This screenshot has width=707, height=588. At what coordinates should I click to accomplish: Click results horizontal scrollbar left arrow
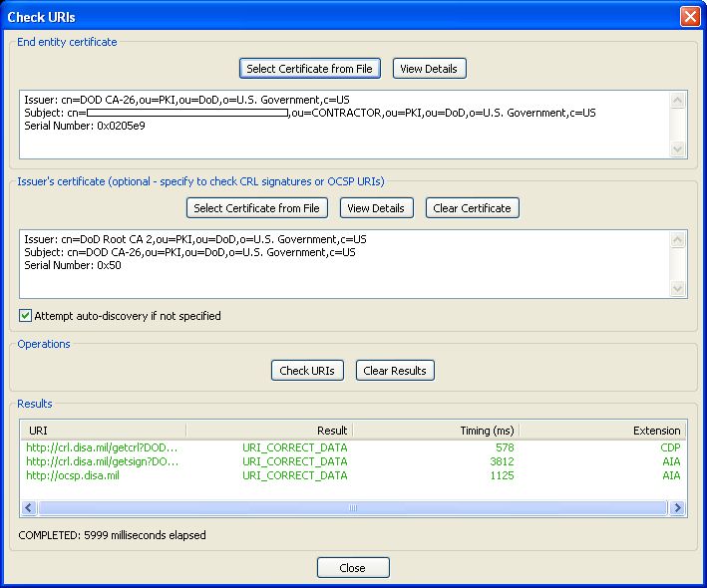(x=30, y=508)
